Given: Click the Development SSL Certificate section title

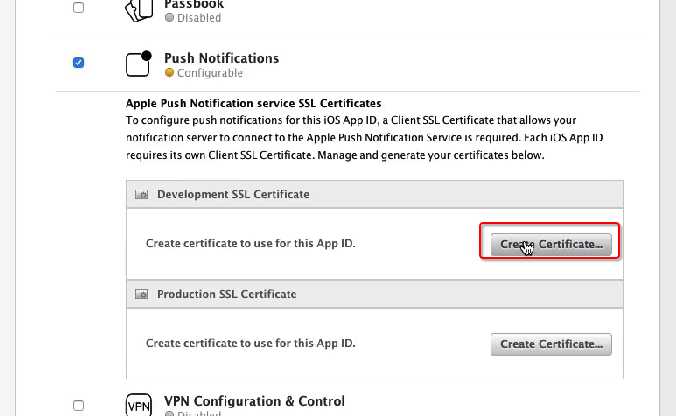Looking at the screenshot, I should pos(233,194).
